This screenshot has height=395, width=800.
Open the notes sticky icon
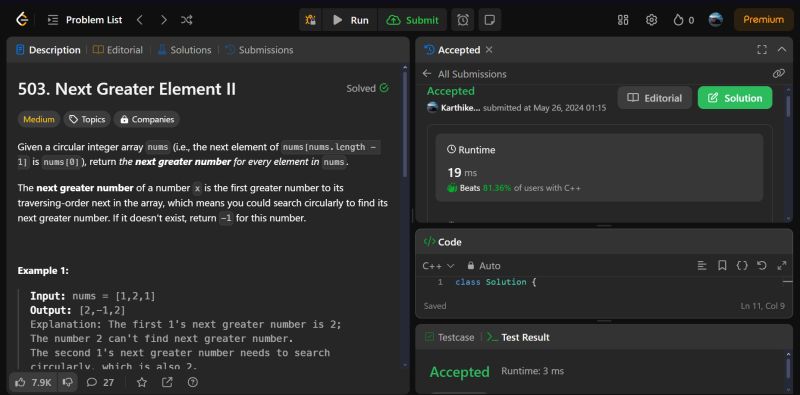pos(490,20)
